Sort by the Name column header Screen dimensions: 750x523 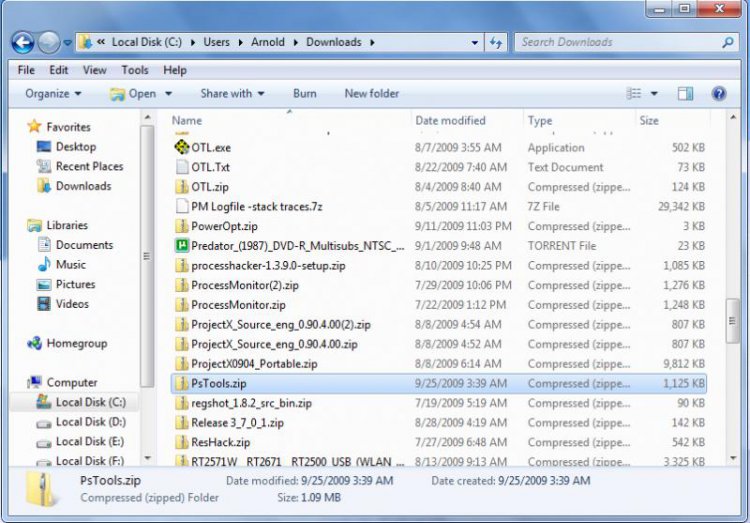(x=187, y=121)
